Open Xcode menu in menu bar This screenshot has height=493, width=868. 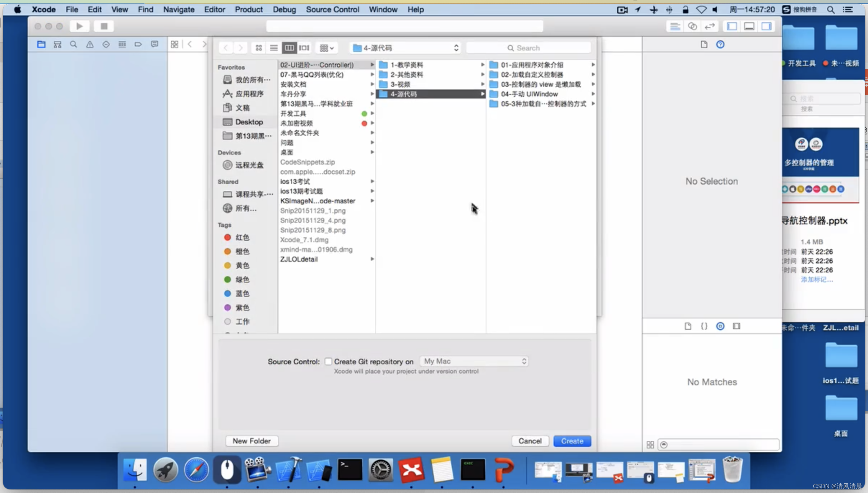[43, 9]
